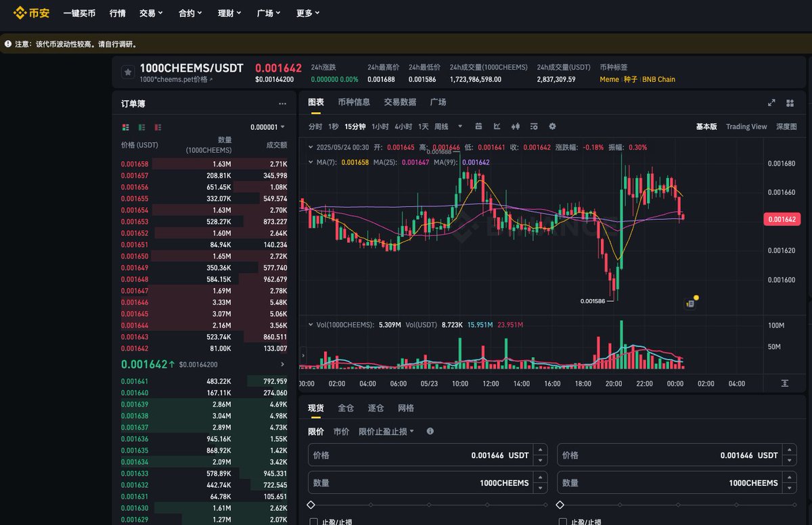Screen dimensions: 812x525
Task: Open the order book three-dots menu
Action: pyautogui.click(x=282, y=104)
